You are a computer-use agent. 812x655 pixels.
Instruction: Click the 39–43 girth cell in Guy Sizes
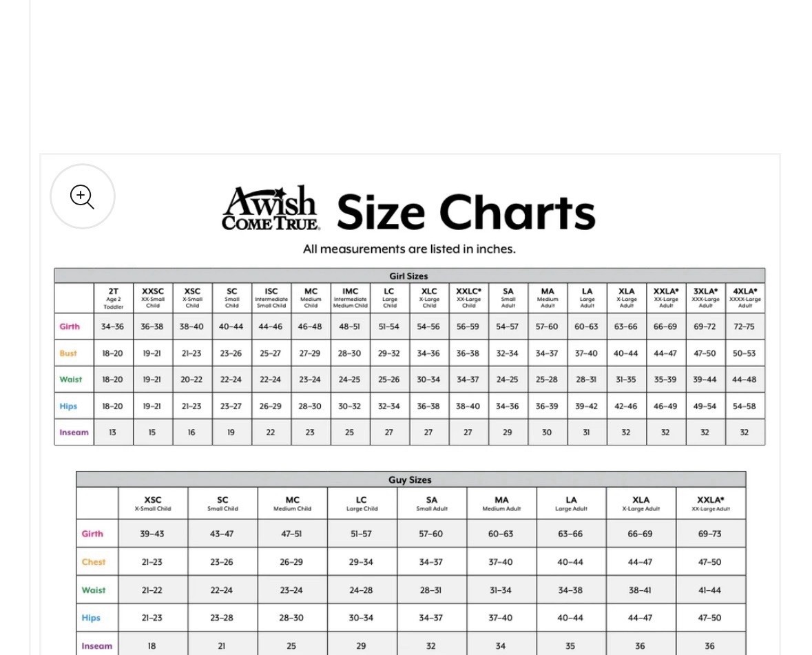coord(152,534)
